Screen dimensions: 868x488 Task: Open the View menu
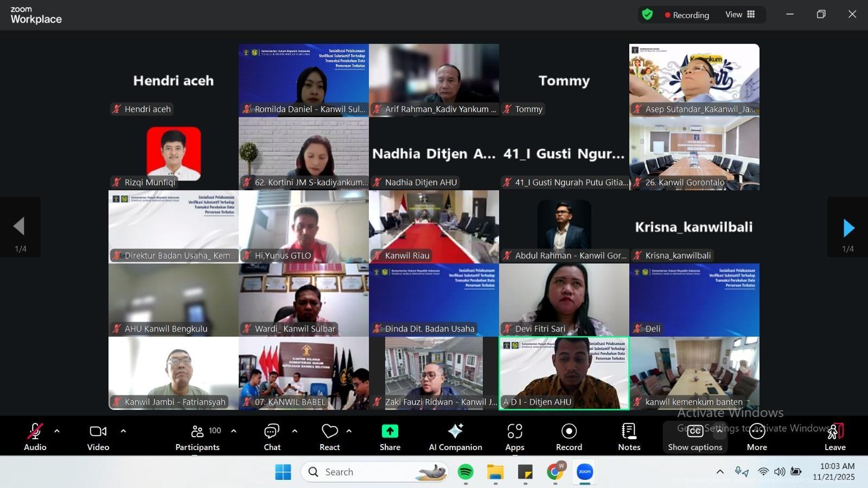point(733,15)
